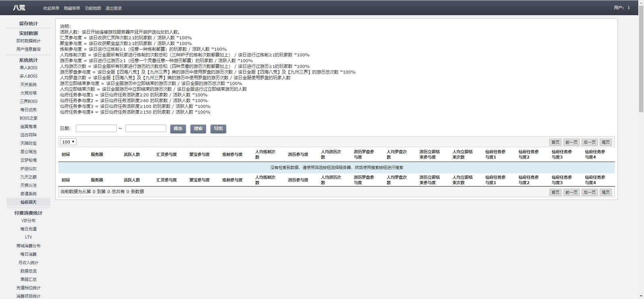Click the 八荒 site logo title
Viewport: 644px width, 299px height.
point(19,8)
